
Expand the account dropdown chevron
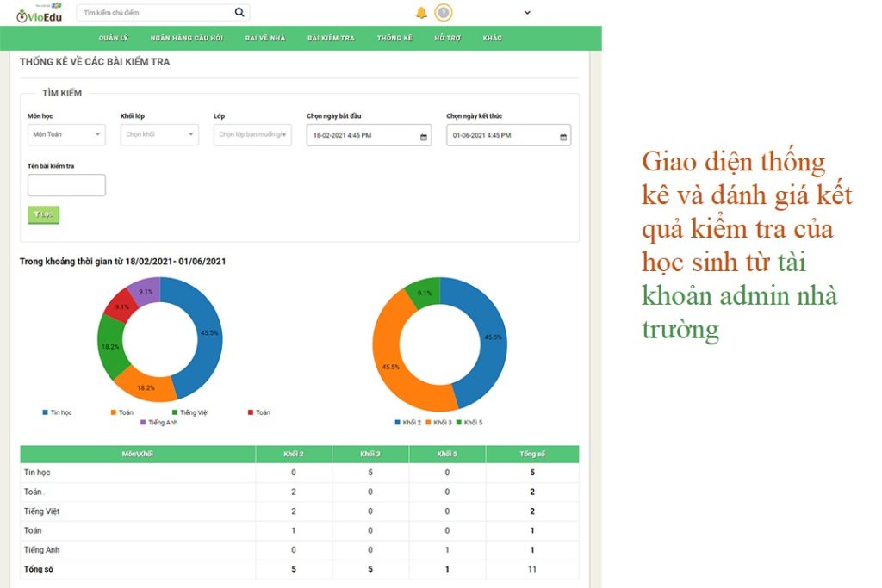click(x=527, y=13)
